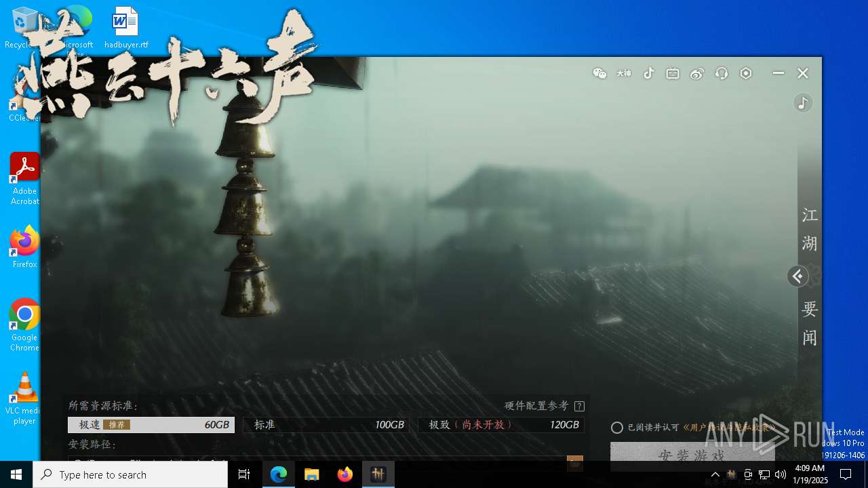This screenshot has height=488, width=868.
Task: Open the hadbuyer.rtf desktop file
Action: [x=126, y=28]
